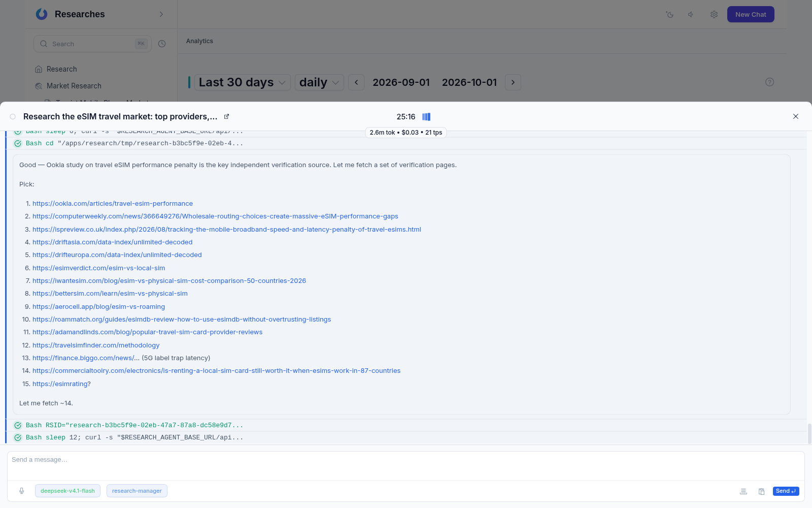Send the message with the Send button
The height and width of the screenshot is (508, 812).
[786, 491]
